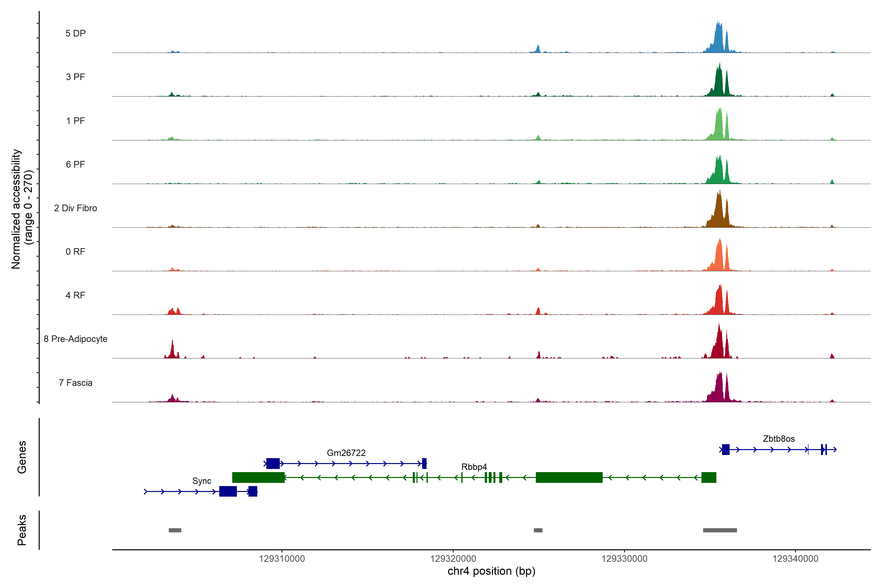
Task: Click the first blue Zbtb8os exon box
Action: (726, 449)
